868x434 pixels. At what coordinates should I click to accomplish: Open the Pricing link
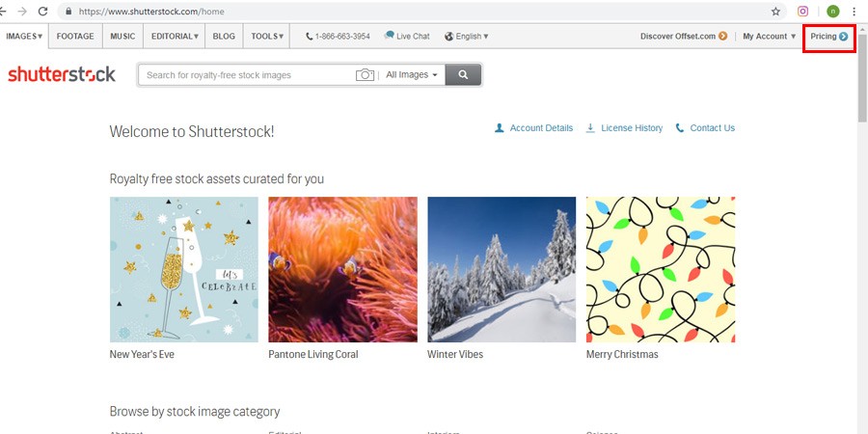pos(828,37)
